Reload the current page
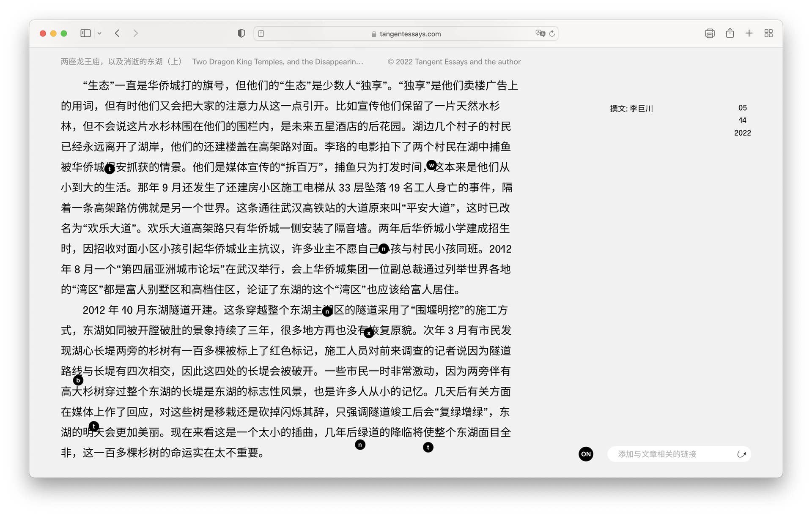 [552, 33]
